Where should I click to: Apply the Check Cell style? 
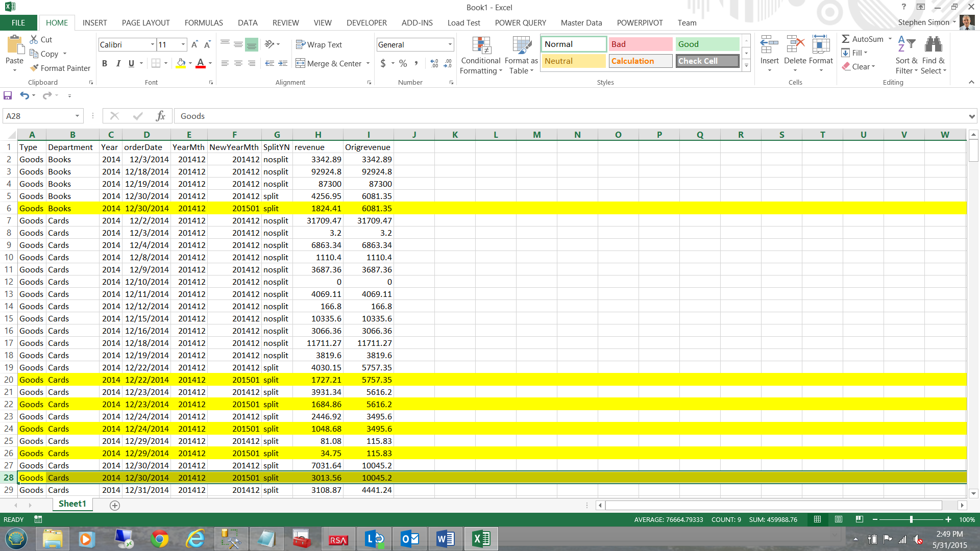(707, 61)
